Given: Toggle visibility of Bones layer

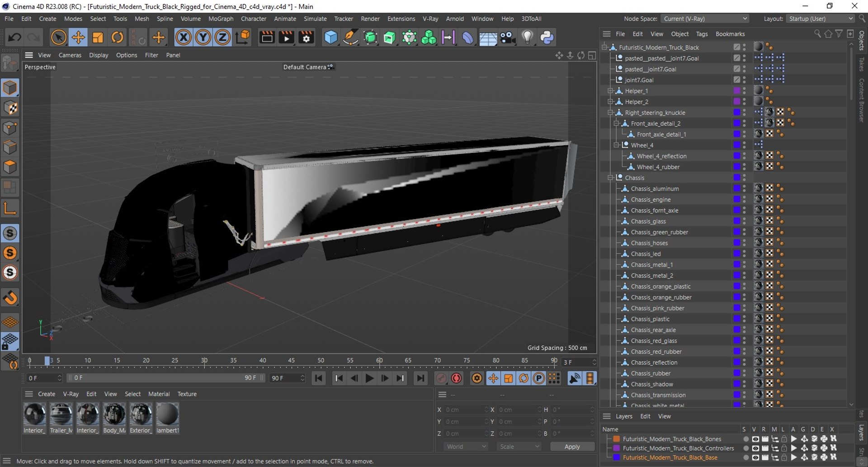Looking at the screenshot, I should coord(755,439).
